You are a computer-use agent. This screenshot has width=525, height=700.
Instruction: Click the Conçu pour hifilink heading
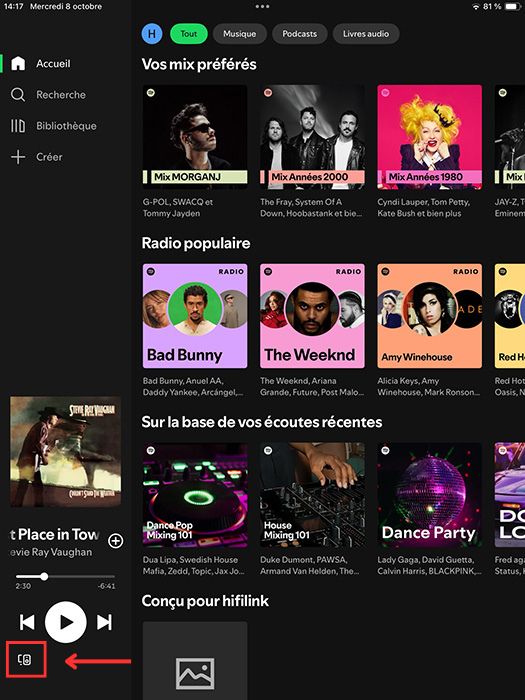pyautogui.click(x=205, y=601)
